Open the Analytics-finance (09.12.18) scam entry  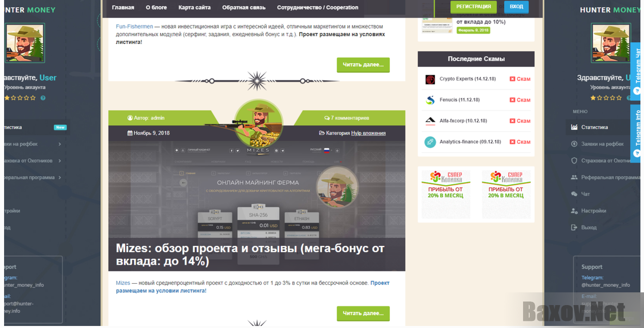[x=470, y=142]
